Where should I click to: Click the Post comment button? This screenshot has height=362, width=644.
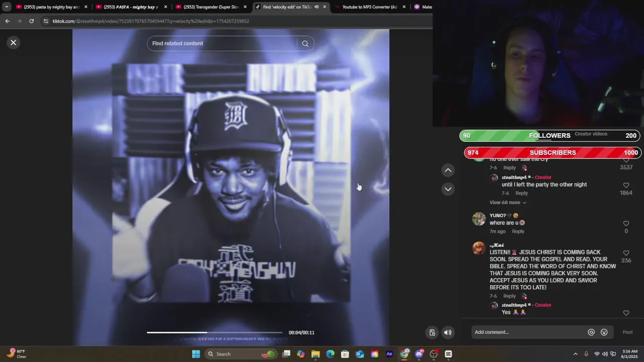[x=627, y=332]
